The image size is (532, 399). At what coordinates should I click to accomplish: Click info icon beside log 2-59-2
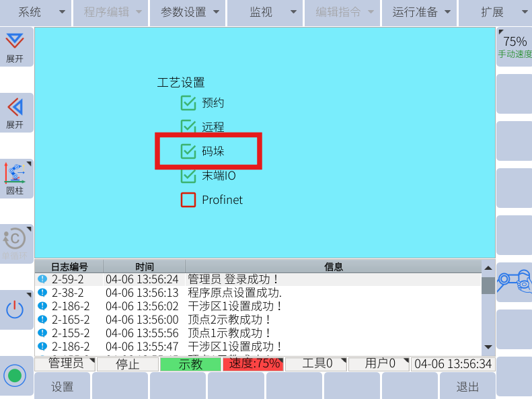[42, 279]
